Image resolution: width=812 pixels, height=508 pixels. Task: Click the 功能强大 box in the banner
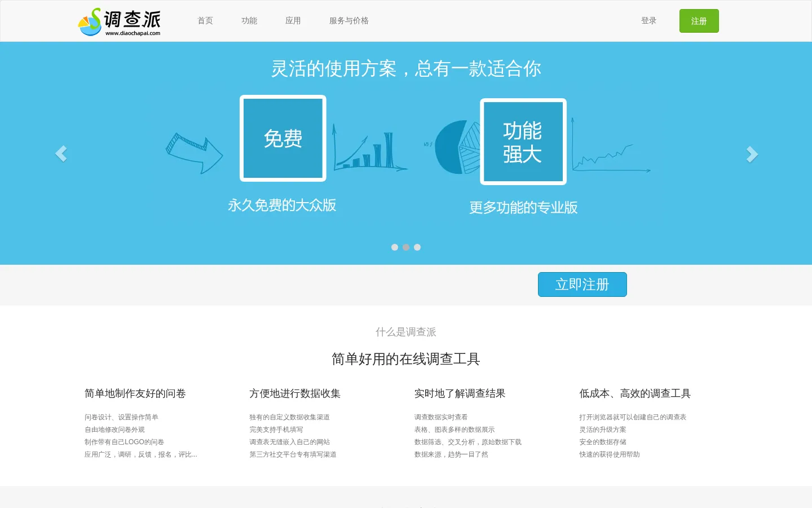pyautogui.click(x=523, y=142)
